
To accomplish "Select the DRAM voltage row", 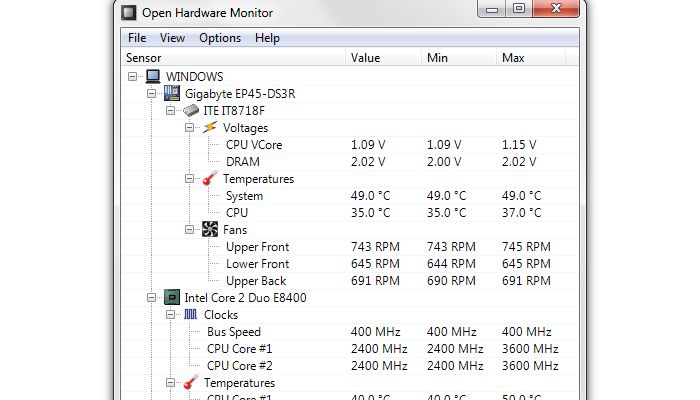I will (350, 162).
